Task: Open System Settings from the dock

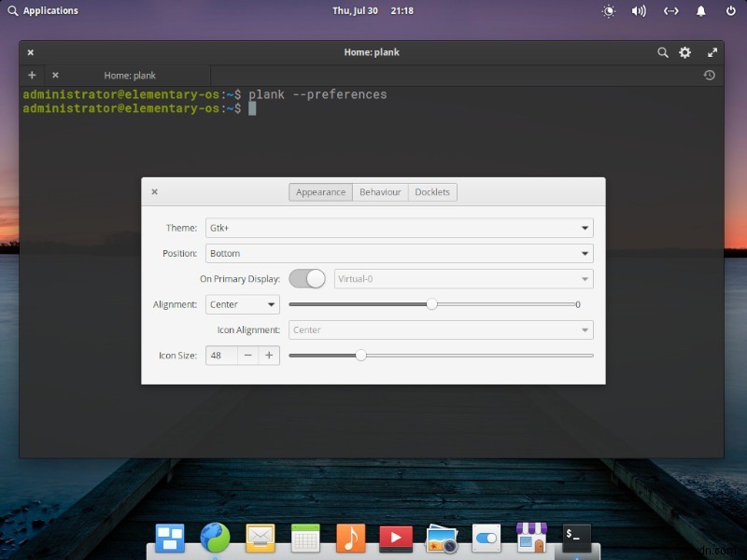Action: (x=486, y=538)
